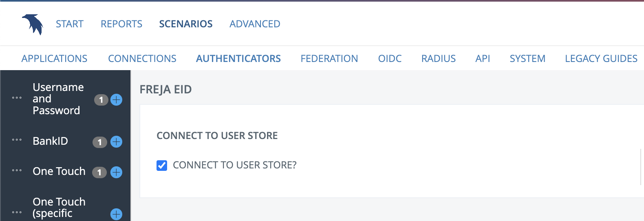The image size is (644, 221).
Task: Go to the START menu
Action: tap(70, 24)
